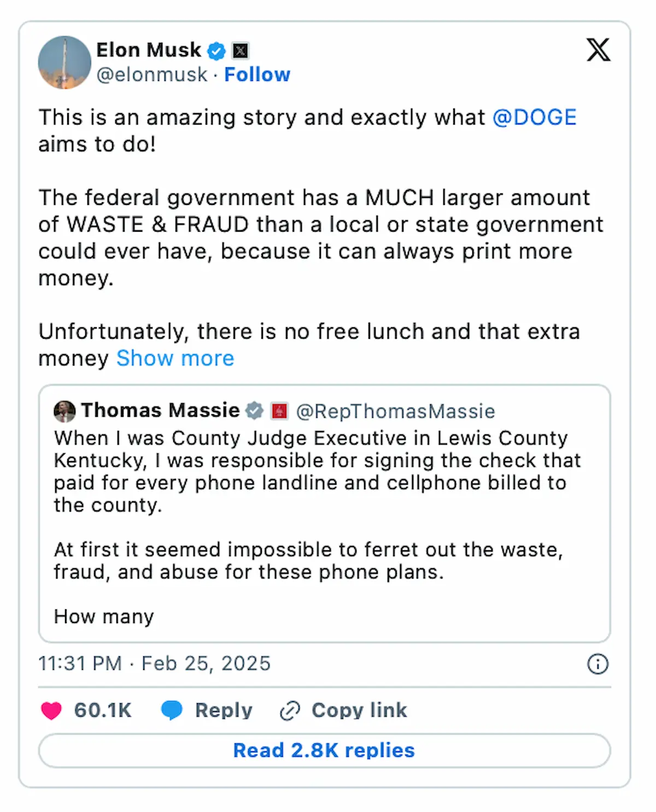Expand tweet text with Show more
Screen dimensions: 656x812
point(175,358)
